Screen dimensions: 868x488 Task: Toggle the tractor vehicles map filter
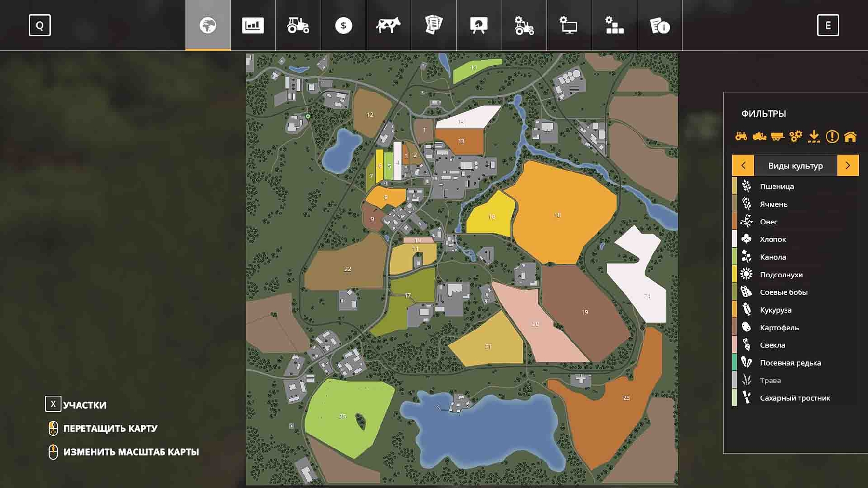tap(741, 137)
